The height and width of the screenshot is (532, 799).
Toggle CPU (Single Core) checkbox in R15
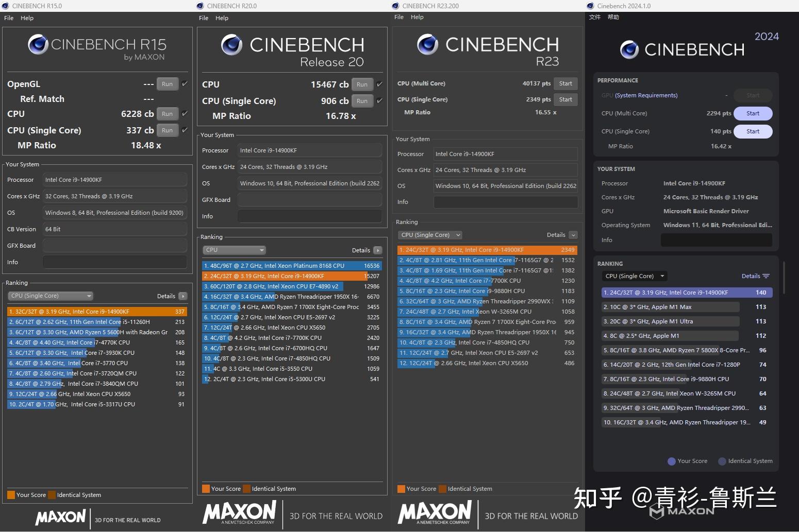[x=185, y=130]
